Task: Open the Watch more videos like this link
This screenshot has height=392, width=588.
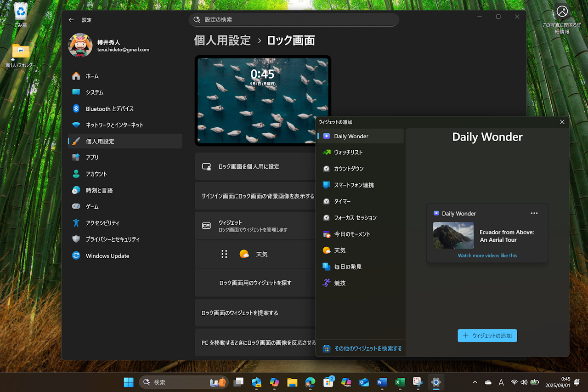Action: pos(487,255)
